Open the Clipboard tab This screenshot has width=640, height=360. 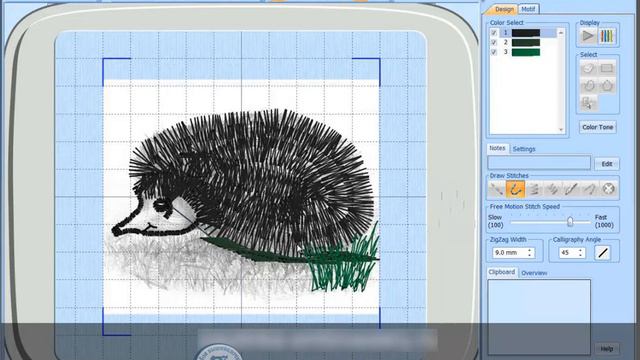click(502, 272)
